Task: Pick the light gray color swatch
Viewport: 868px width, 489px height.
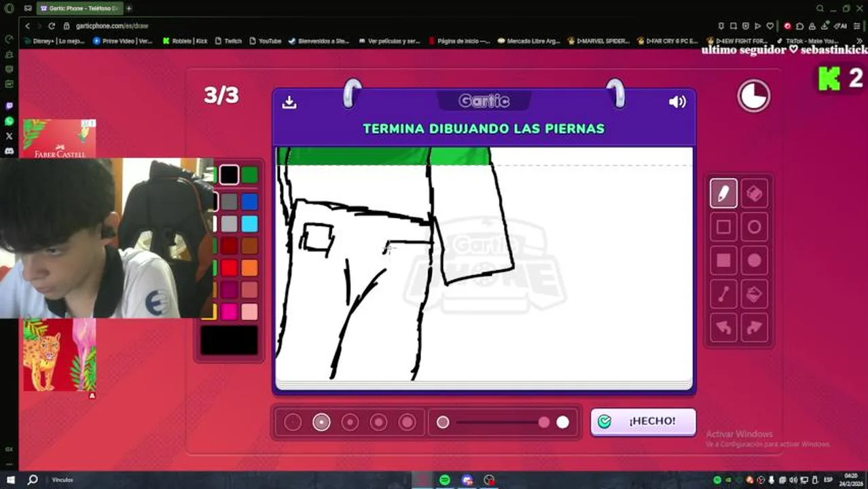Action: 229,223
